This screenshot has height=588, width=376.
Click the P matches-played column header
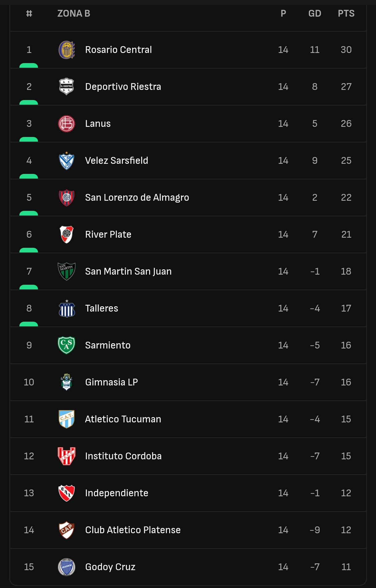click(283, 14)
